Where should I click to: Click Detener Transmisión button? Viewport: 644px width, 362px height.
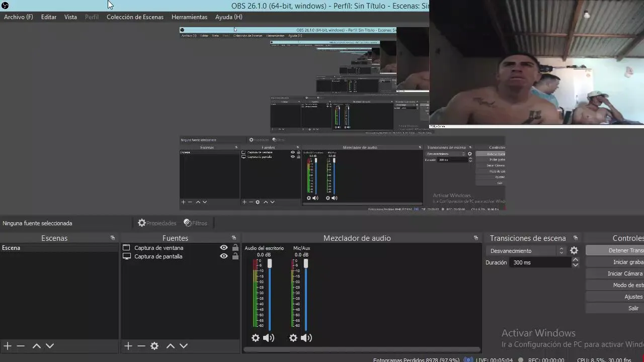[615, 250]
